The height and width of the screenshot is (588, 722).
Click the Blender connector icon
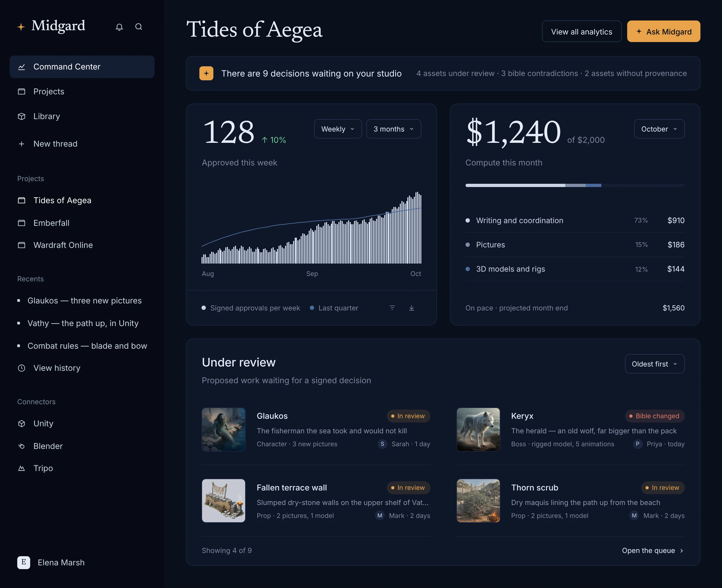22,446
